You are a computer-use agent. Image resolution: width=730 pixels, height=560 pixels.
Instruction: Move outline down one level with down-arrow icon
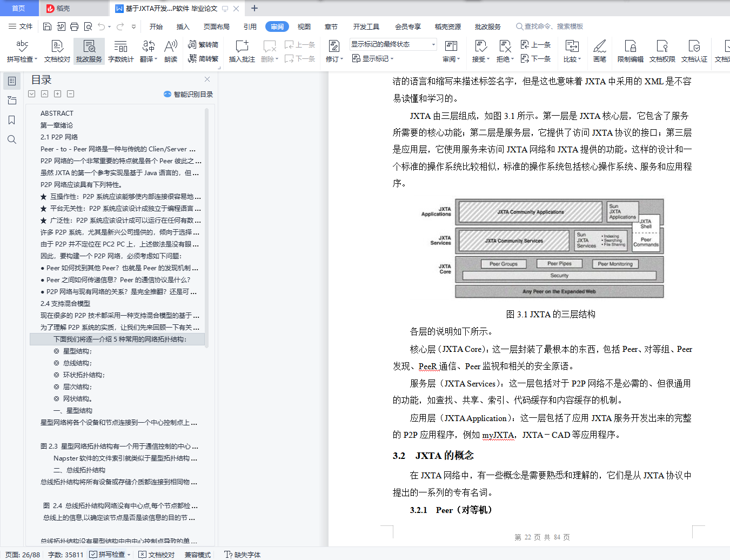[32, 94]
